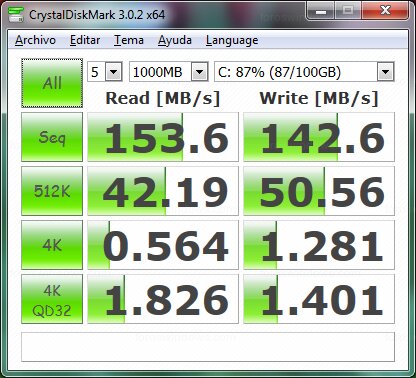416x378 pixels.
Task: Open the Editar menu
Action: [85, 40]
